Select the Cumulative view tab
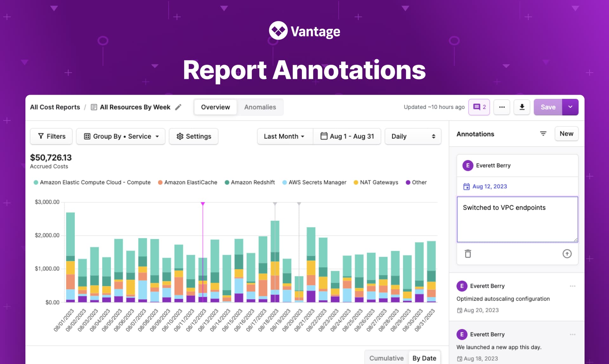 click(x=386, y=358)
